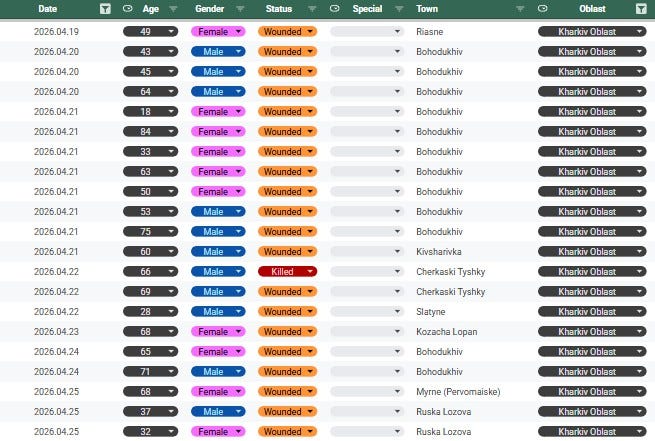Select Ruska Lozova cell in age 37 row
Screen dimensions: 655x441
pyautogui.click(x=443, y=411)
